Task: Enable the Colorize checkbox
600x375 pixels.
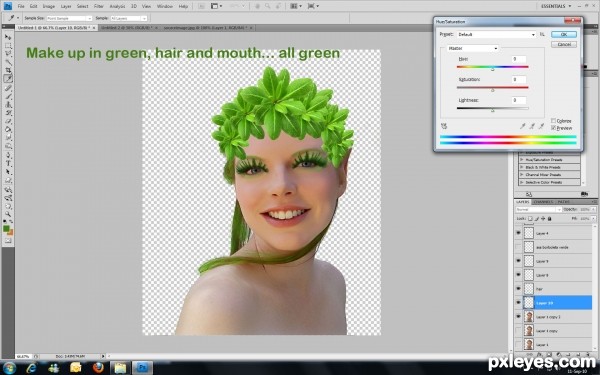Action: click(x=553, y=121)
